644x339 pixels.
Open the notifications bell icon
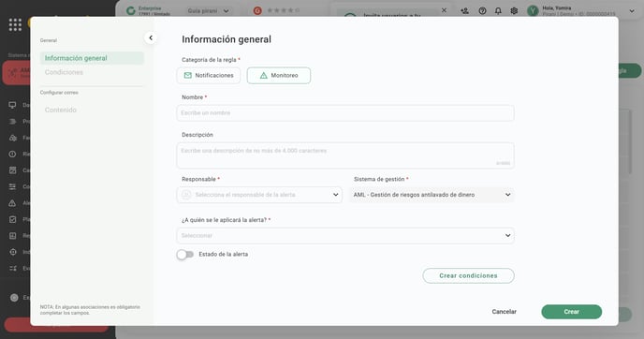coord(498,11)
